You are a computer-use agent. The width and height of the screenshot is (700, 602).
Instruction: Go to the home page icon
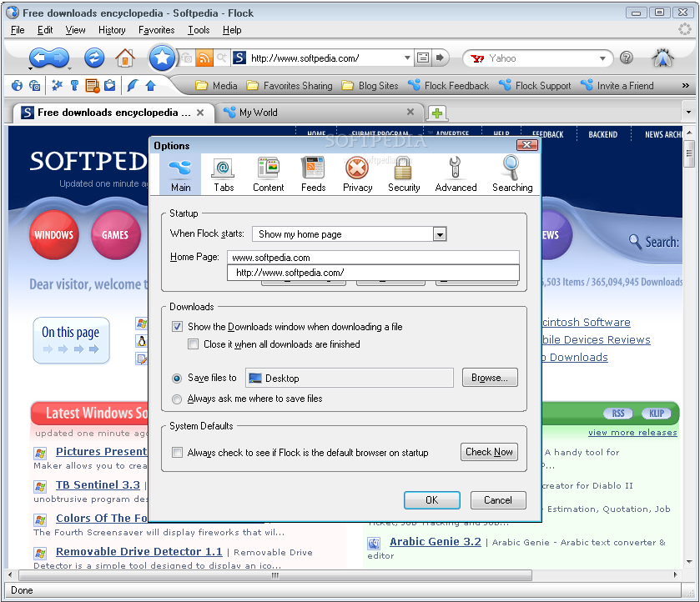pyautogui.click(x=125, y=58)
